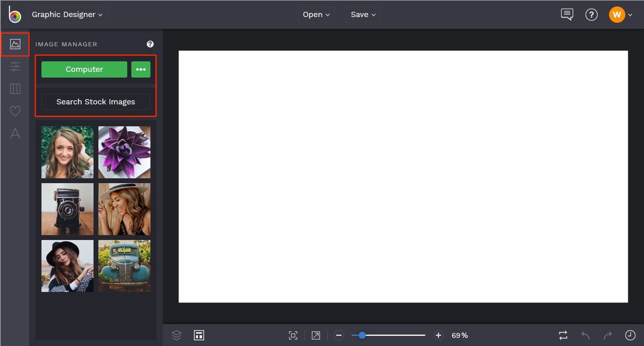Expand the Save dropdown menu
The height and width of the screenshot is (346, 644).
pyautogui.click(x=363, y=14)
